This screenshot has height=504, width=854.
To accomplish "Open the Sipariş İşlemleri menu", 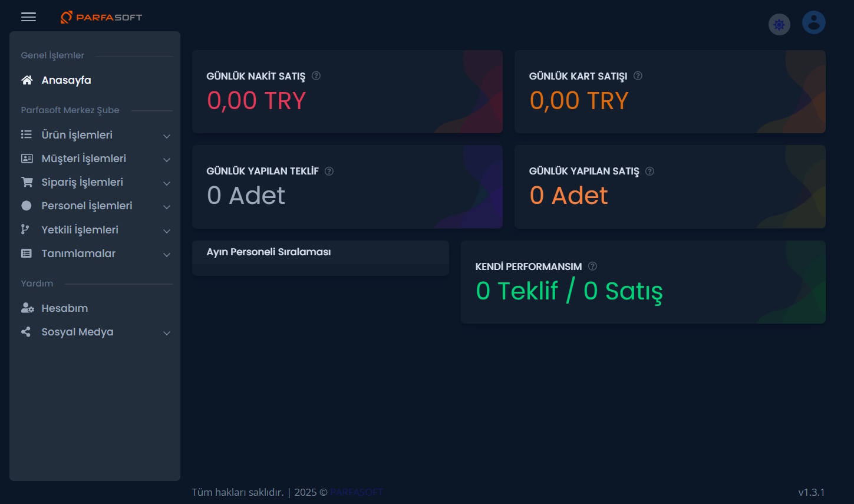I will click(x=82, y=182).
